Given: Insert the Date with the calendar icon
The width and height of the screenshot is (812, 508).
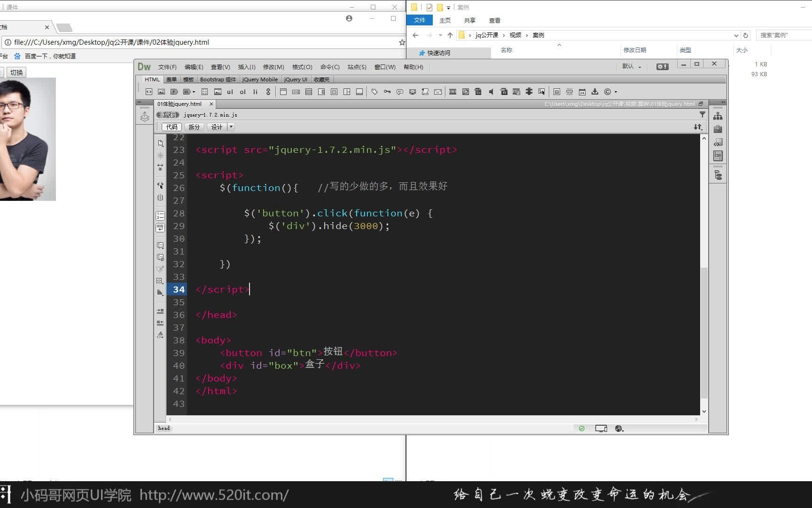Looking at the screenshot, I should tap(582, 92).
